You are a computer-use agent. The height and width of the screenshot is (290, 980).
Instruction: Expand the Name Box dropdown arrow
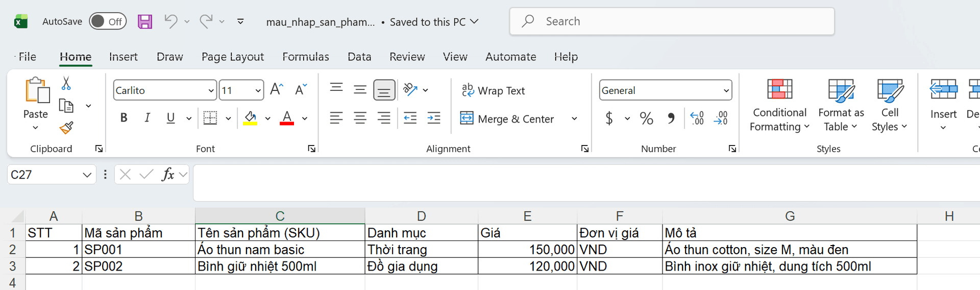click(x=87, y=175)
